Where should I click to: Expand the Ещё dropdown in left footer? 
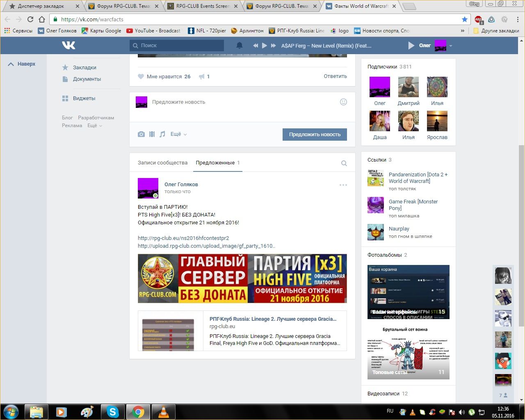tap(94, 126)
